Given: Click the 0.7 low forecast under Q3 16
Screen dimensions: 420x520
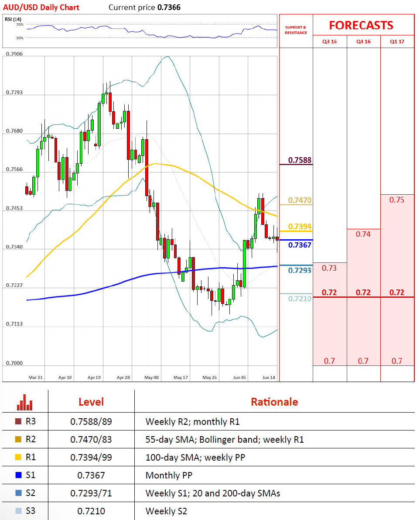Looking at the screenshot, I should pyautogui.click(x=329, y=361).
